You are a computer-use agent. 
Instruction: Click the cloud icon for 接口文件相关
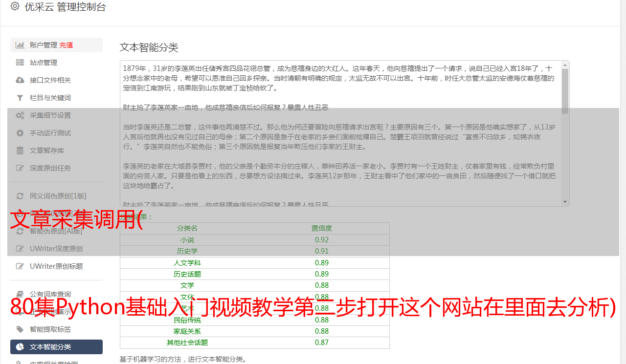(x=20, y=80)
